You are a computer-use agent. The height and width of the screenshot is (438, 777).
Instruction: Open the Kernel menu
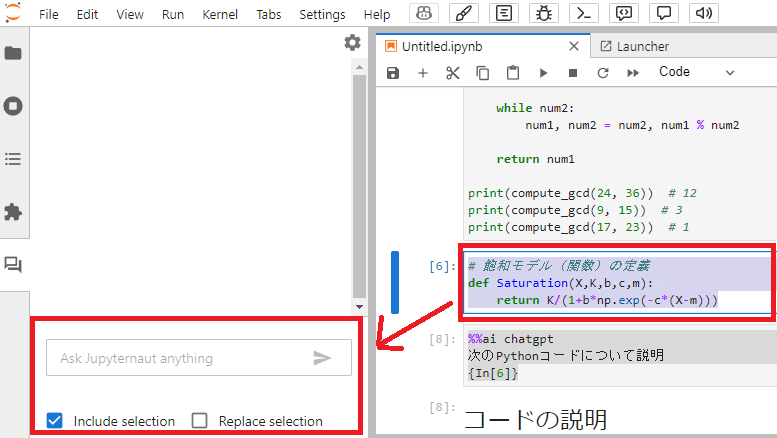pyautogui.click(x=220, y=15)
